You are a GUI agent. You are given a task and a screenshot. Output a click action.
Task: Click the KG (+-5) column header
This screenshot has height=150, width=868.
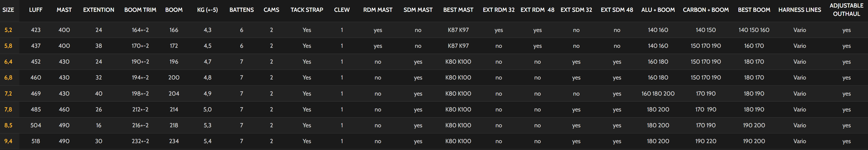pyautogui.click(x=207, y=10)
